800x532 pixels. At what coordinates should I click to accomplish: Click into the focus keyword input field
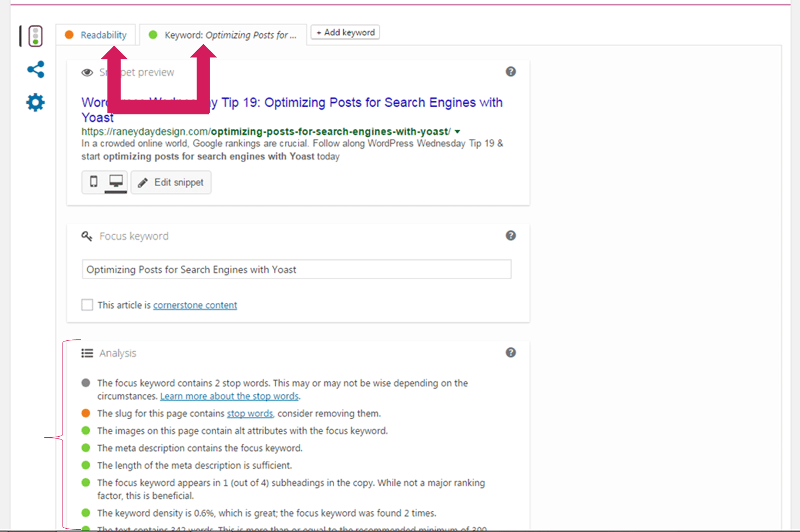[x=297, y=269]
